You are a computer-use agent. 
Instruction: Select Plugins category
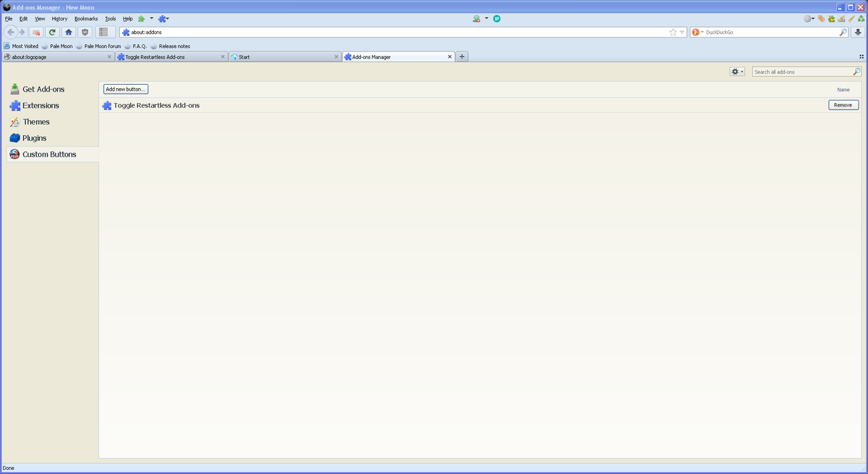52,138
